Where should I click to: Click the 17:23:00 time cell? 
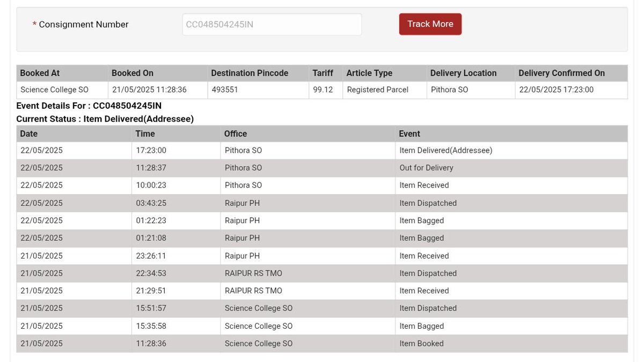[x=176, y=151]
